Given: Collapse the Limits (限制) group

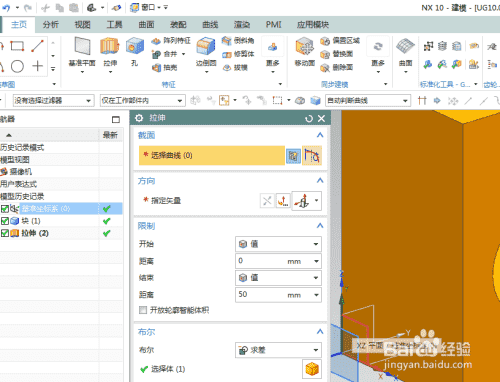Looking at the screenshot, I should tap(320, 226).
